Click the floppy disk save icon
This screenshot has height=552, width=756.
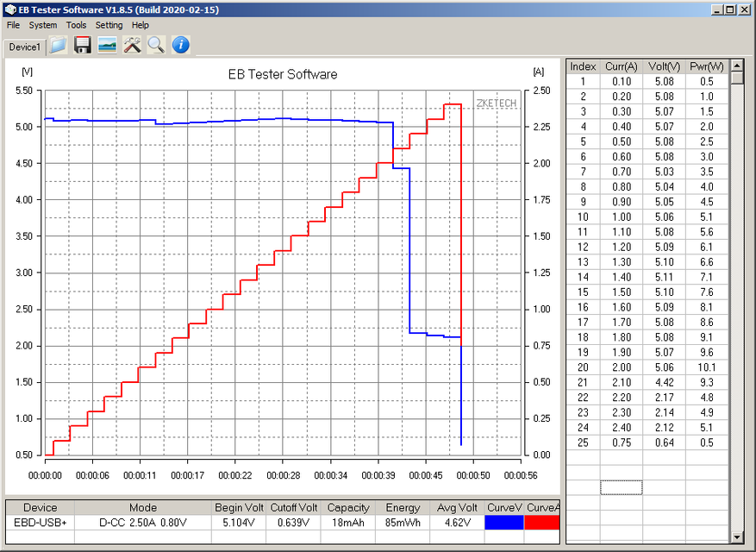83,45
